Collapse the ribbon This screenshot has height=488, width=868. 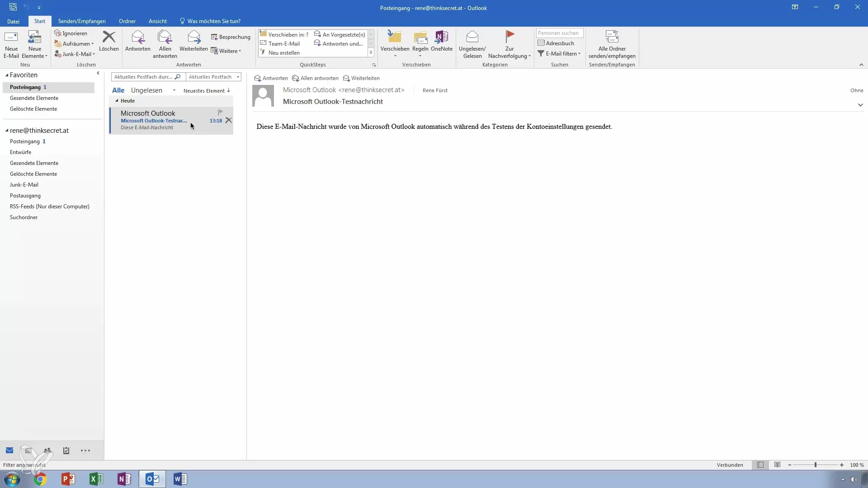tap(861, 65)
